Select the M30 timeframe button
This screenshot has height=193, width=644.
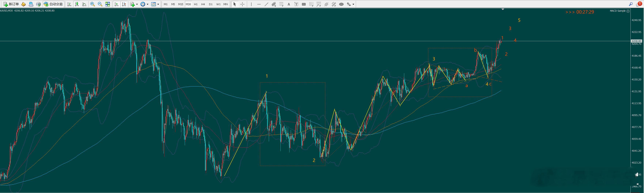coord(188,4)
